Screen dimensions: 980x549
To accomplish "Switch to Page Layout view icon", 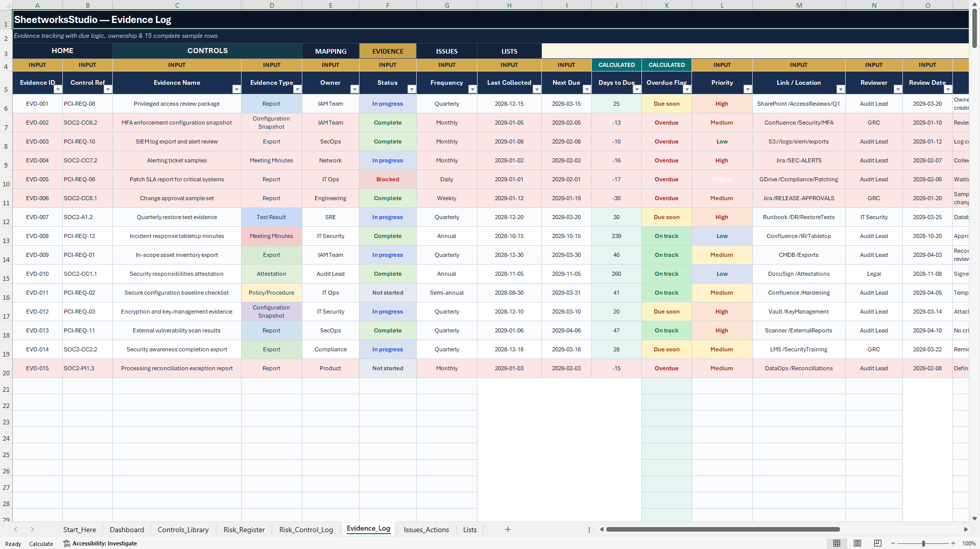I will pyautogui.click(x=857, y=543).
